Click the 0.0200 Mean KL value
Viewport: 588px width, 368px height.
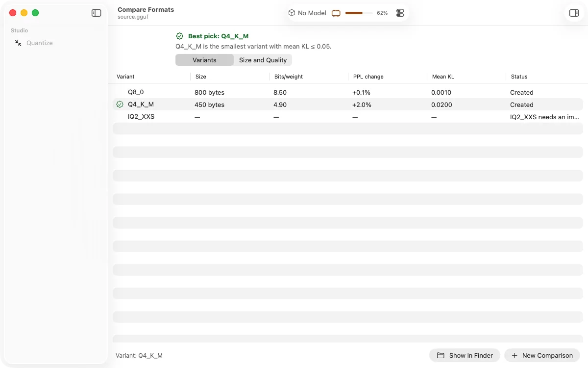pos(442,105)
